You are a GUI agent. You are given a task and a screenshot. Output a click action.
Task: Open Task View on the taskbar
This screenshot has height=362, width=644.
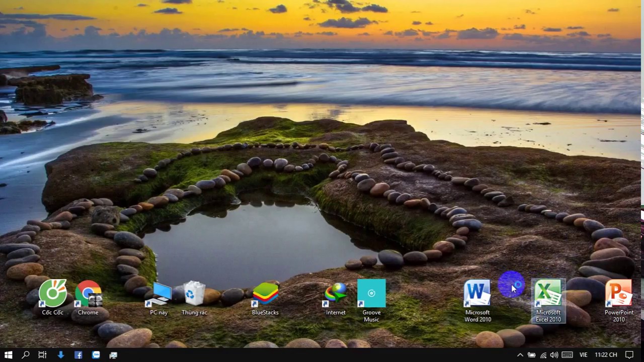(43, 355)
